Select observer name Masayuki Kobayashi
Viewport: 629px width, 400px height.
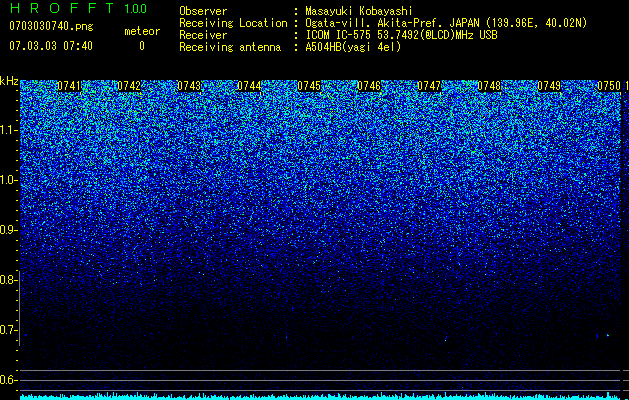[x=359, y=11]
